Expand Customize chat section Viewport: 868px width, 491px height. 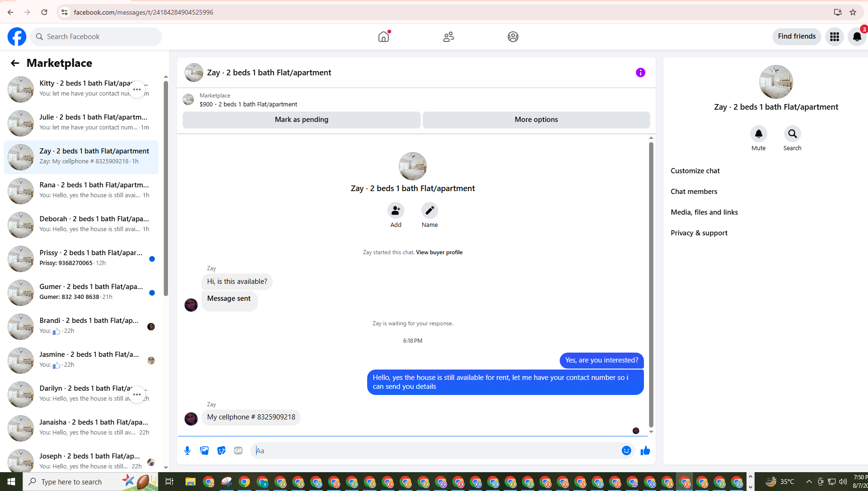695,171
